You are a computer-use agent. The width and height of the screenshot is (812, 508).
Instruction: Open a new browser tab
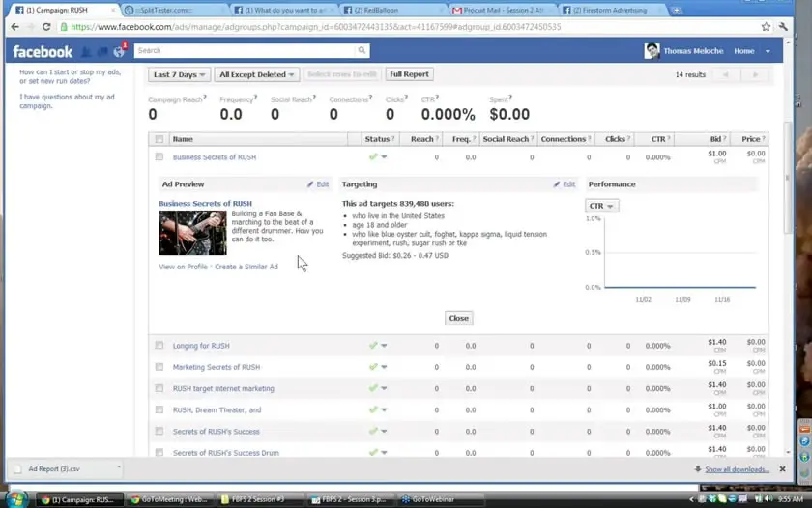(677, 11)
